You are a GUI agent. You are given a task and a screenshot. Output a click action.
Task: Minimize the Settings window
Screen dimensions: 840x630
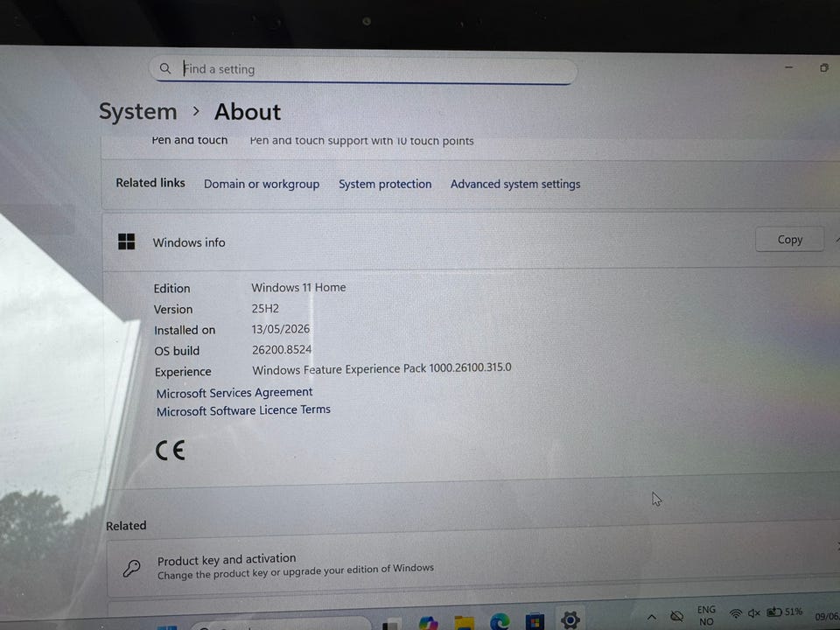point(788,67)
